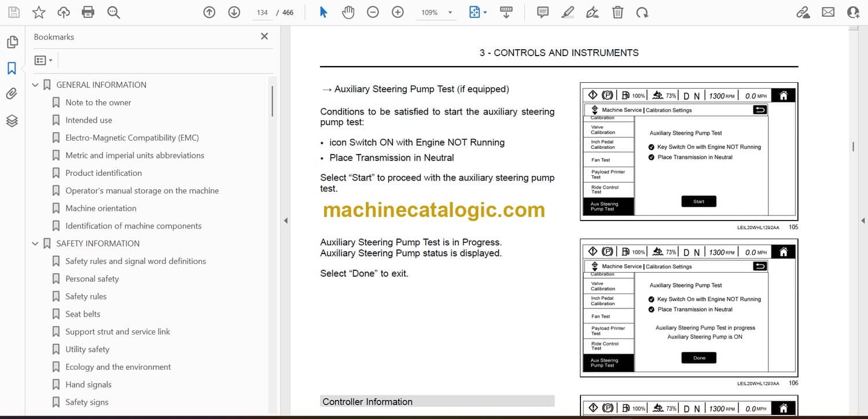Send the file by email
This screenshot has width=868, height=419.
(x=828, y=12)
